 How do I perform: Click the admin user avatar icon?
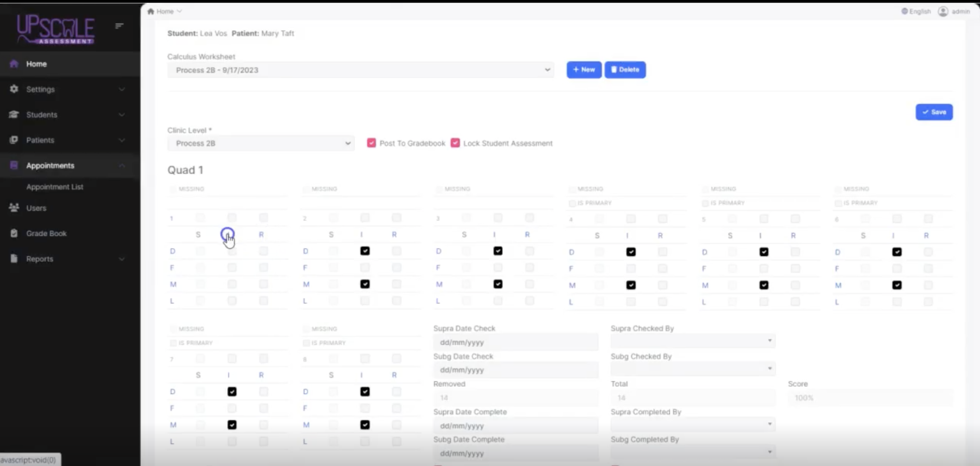pos(943,11)
